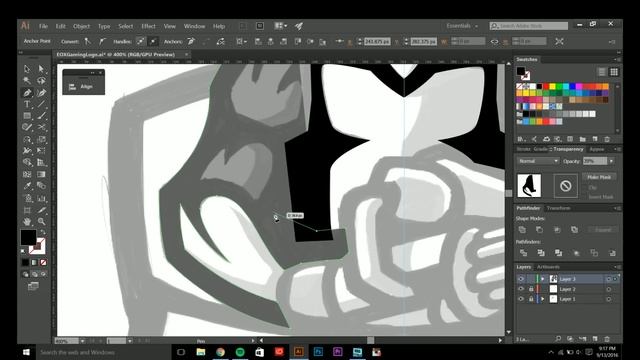Select the Type tool
This screenshot has height=360, width=640.
pos(27,104)
